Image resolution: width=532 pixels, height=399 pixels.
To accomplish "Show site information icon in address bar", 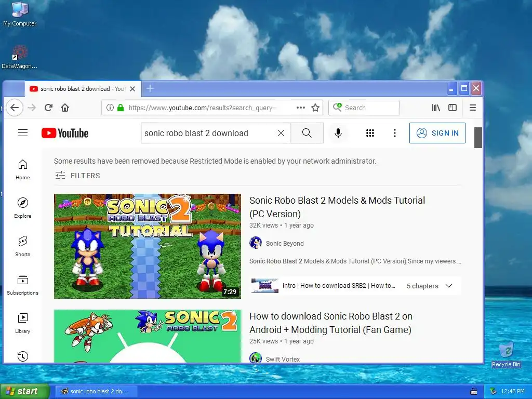I will (x=110, y=108).
